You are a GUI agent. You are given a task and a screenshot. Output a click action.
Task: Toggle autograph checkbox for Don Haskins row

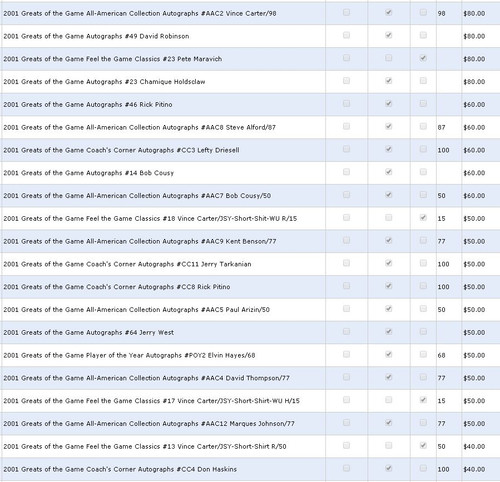point(388,468)
